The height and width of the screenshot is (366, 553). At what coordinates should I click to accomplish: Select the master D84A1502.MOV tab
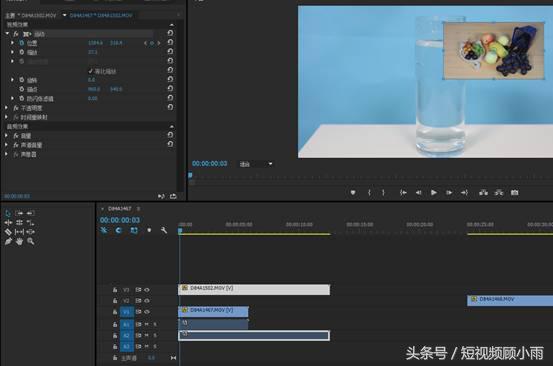coord(31,16)
